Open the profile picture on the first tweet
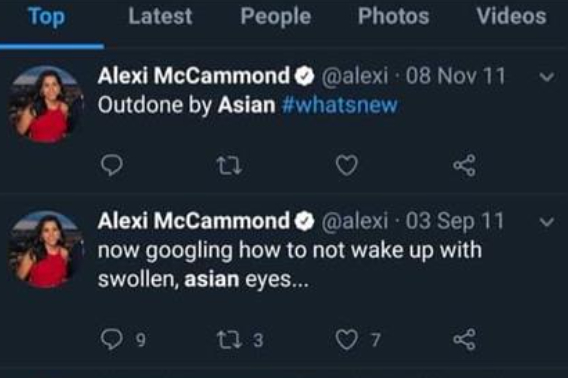The image size is (568, 378). tap(46, 104)
